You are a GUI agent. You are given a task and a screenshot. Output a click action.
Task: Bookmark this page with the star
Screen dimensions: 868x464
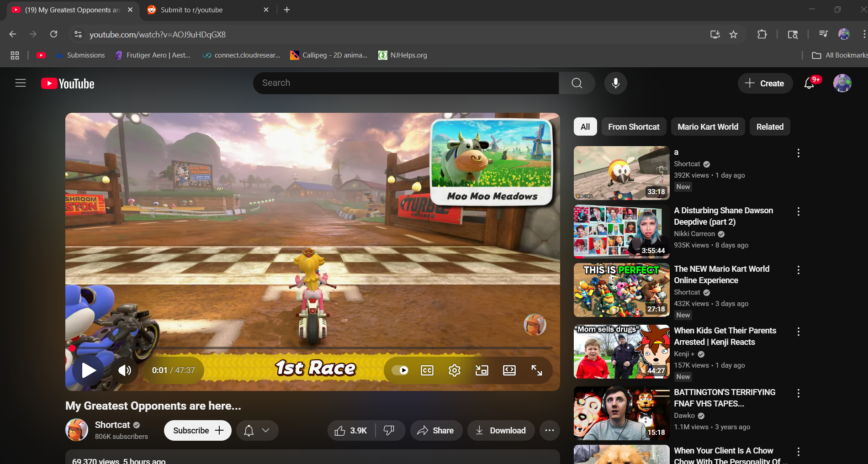pos(733,34)
